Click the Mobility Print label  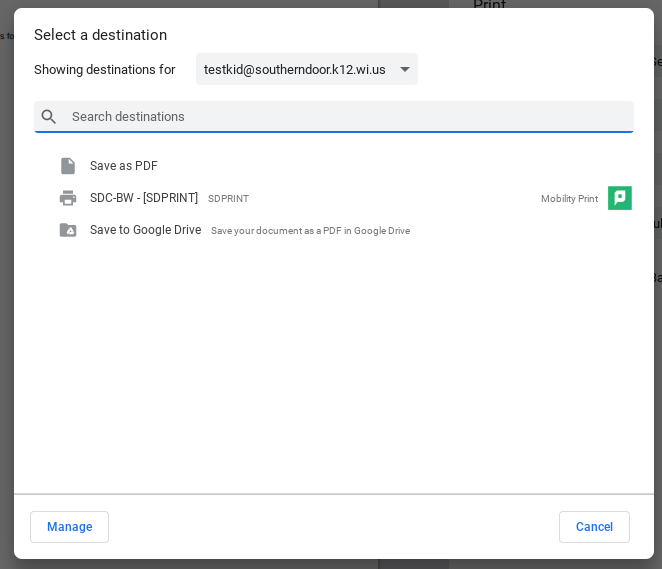(x=570, y=198)
